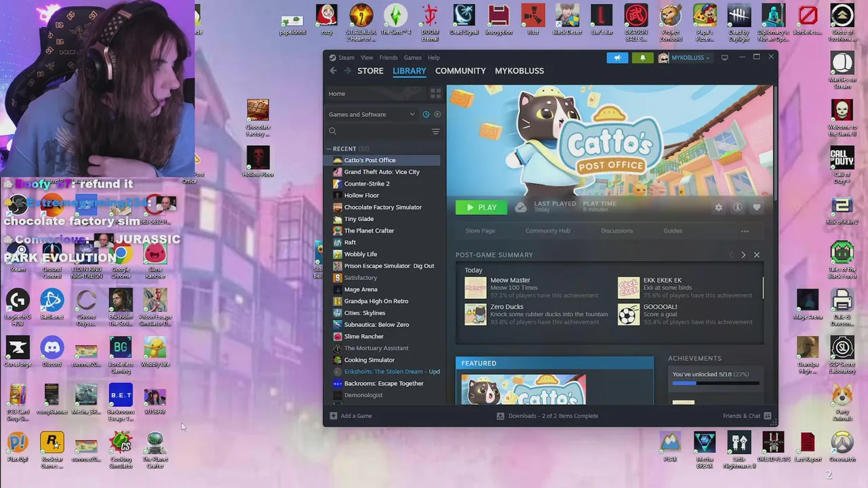Open Discord from the desktop
868x488 pixels.
click(x=52, y=352)
